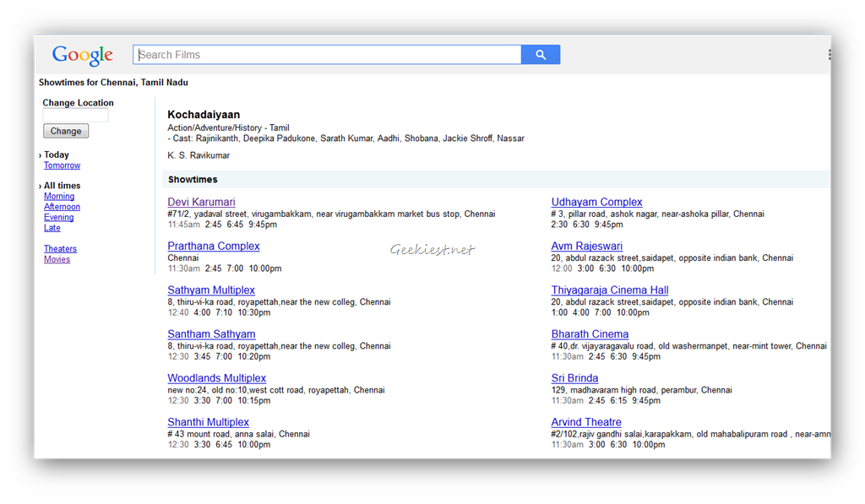The width and height of the screenshot is (865, 504).
Task: Filter showtimes by Evening
Action: pos(58,218)
